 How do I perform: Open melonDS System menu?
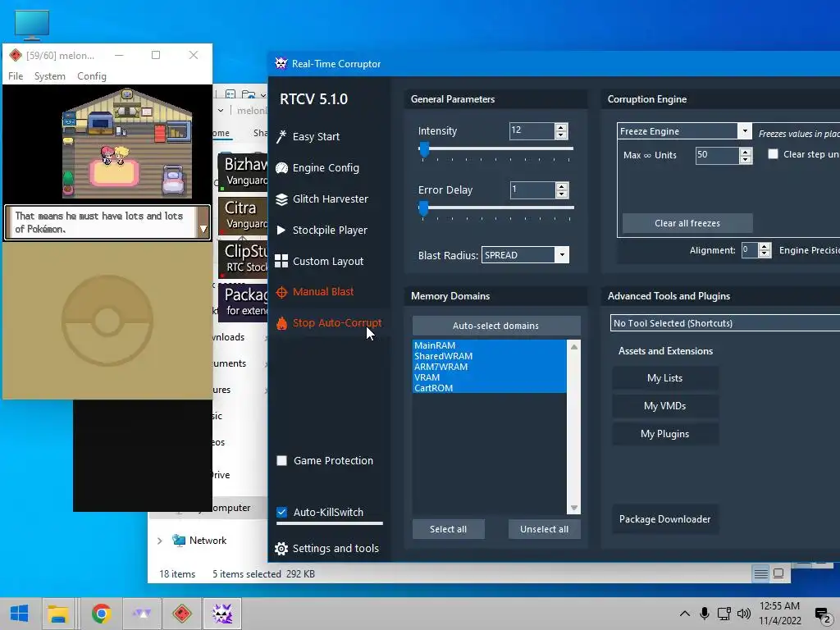click(50, 76)
